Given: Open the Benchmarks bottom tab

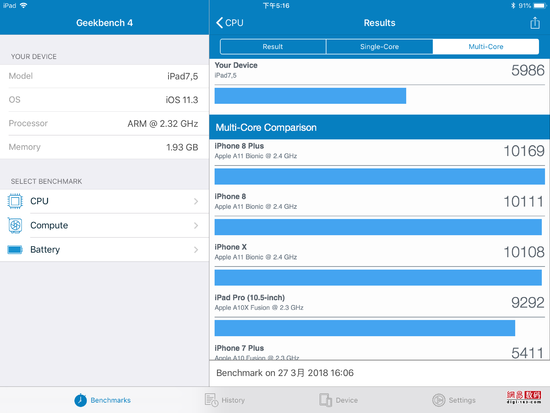Looking at the screenshot, I should click(102, 400).
